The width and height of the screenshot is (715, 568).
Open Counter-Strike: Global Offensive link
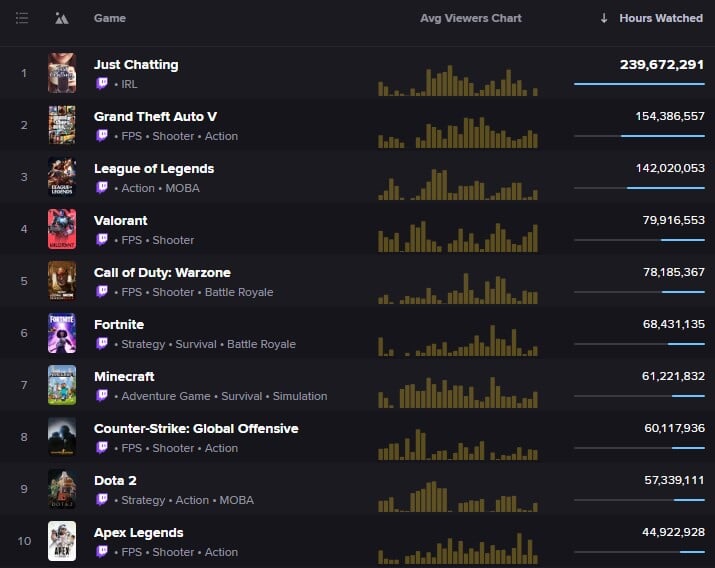click(196, 429)
